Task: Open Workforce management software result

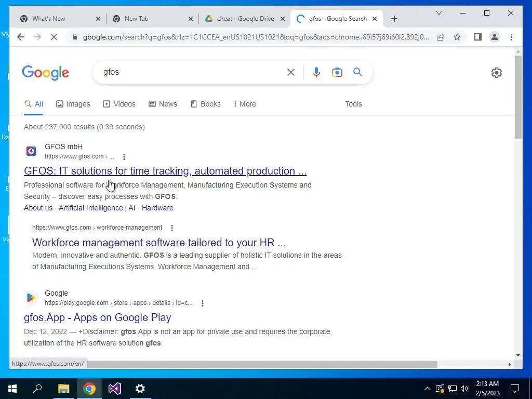Action: click(159, 242)
